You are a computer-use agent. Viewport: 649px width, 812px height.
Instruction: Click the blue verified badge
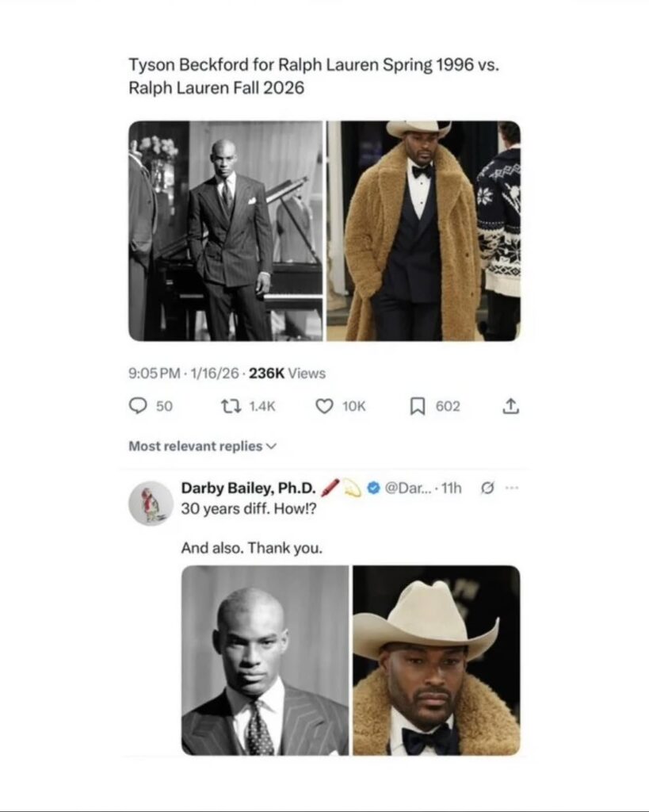(372, 488)
